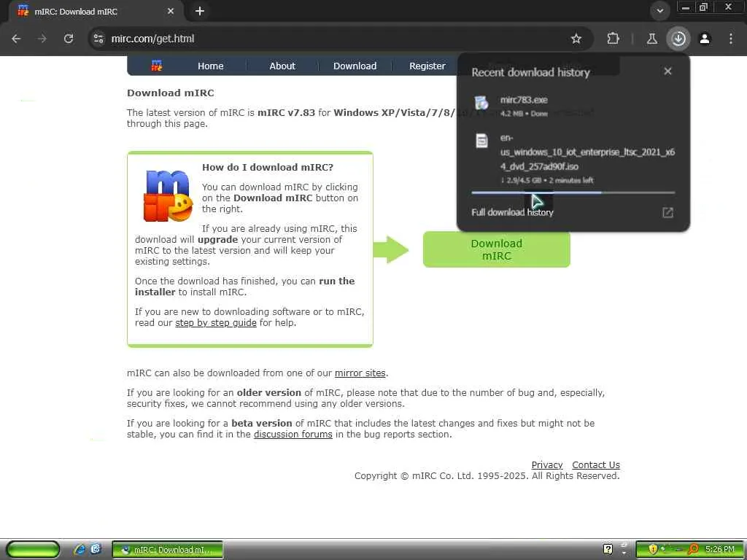Open the discussion forums link

[x=293, y=435]
